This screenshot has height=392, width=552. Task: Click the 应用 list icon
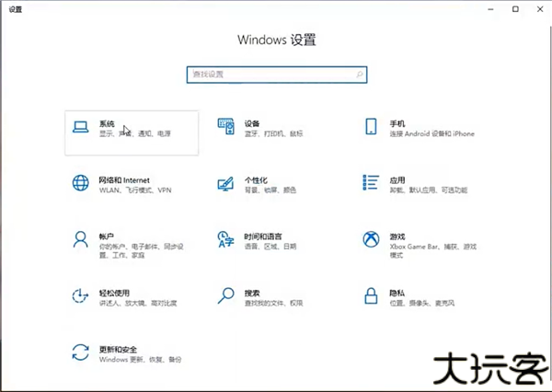[371, 183]
